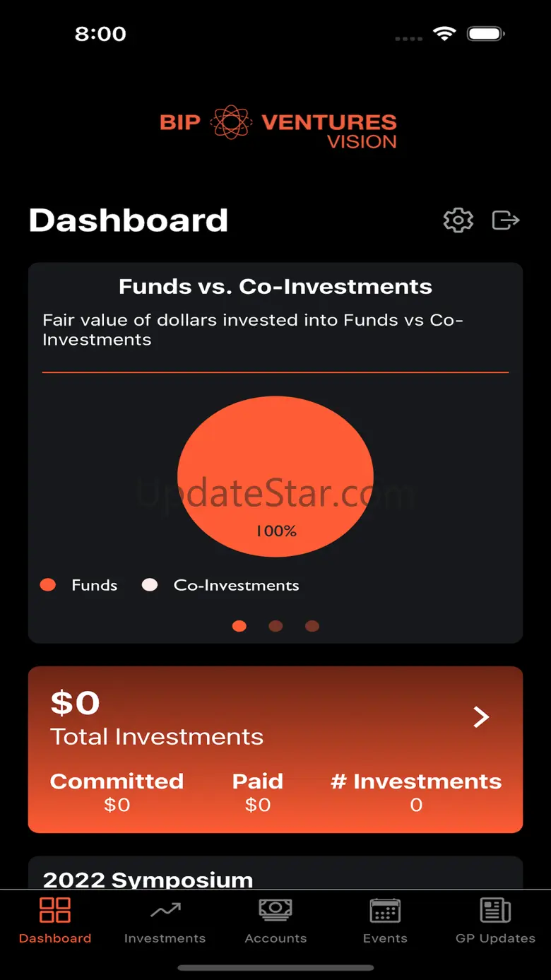
Task: Toggle the Funds legend swatch
Action: click(x=48, y=585)
